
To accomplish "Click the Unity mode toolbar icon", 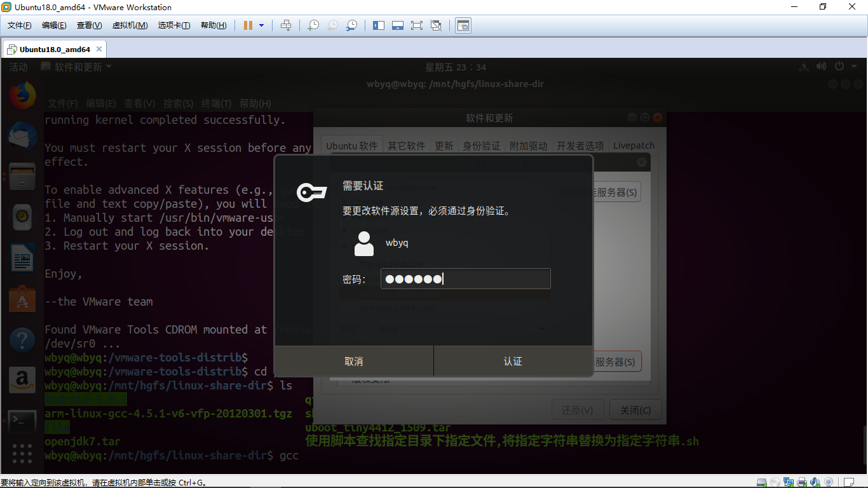I will pos(436,25).
